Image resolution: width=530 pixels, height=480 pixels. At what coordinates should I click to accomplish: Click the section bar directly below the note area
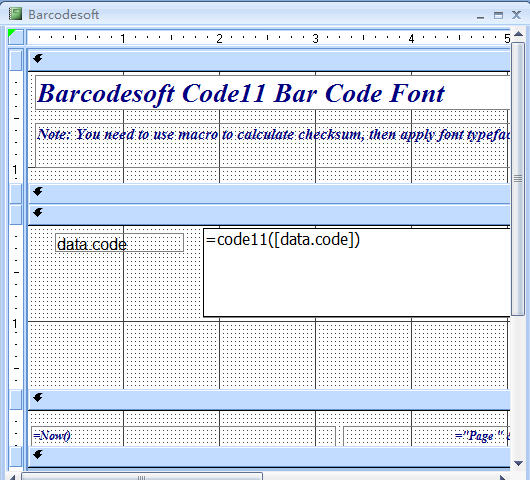tap(269, 193)
